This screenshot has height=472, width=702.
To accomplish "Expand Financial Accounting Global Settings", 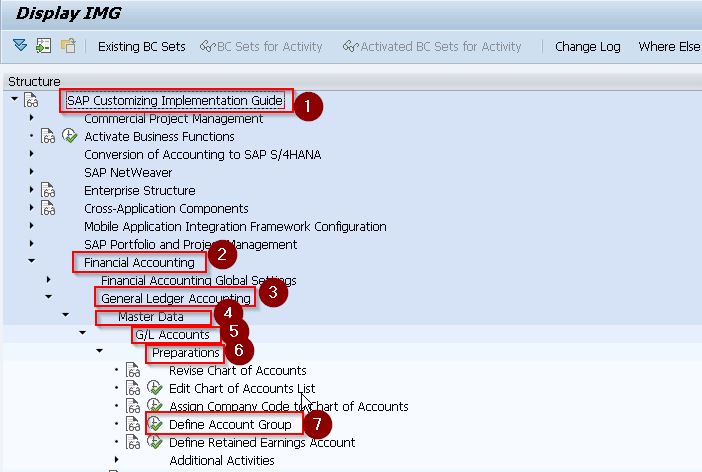I will click(x=48, y=279).
